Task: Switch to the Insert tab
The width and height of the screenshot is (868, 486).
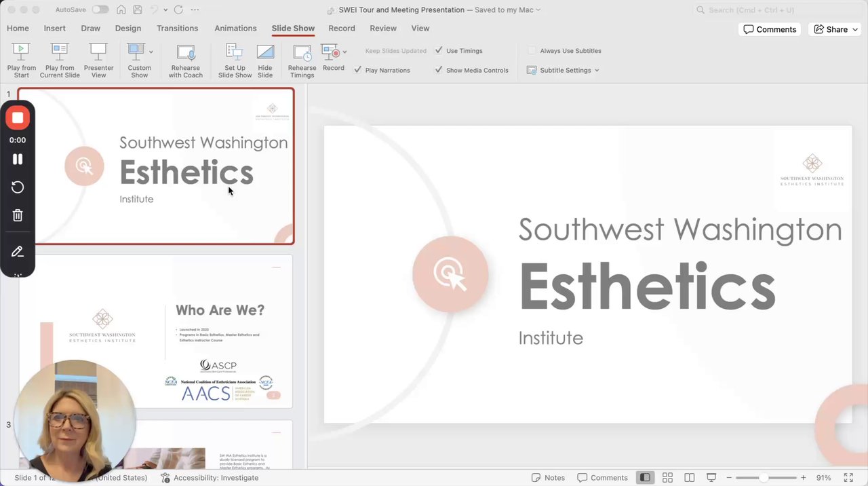Action: click(55, 29)
